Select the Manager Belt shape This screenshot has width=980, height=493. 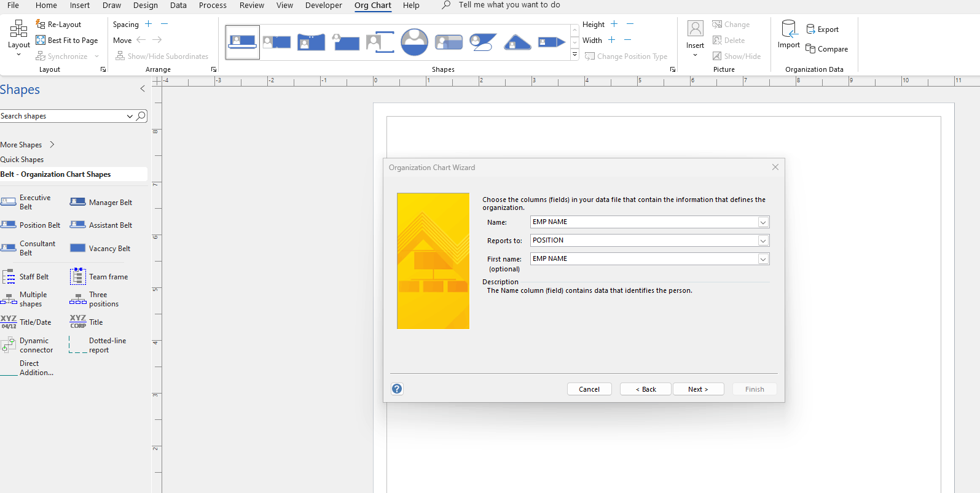pyautogui.click(x=101, y=202)
